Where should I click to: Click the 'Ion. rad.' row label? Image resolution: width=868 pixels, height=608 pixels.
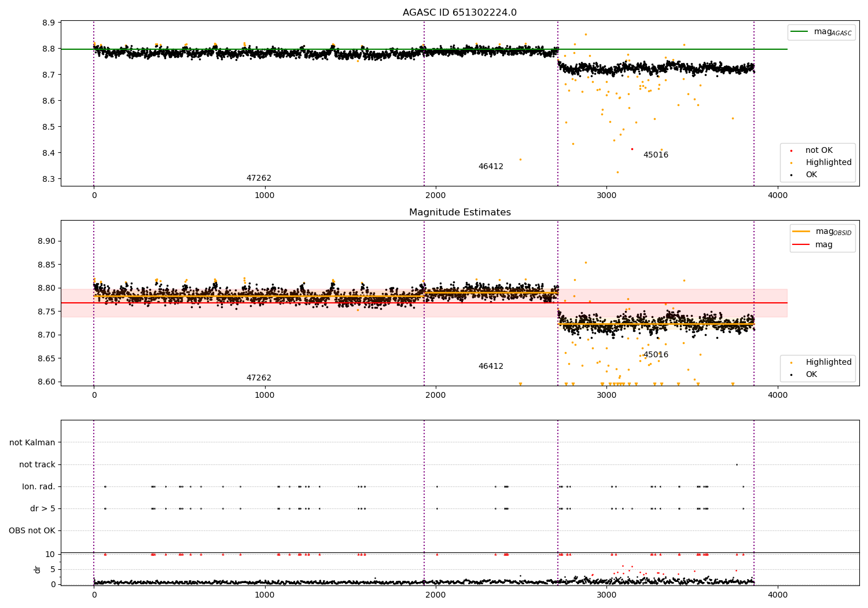[x=39, y=486]
